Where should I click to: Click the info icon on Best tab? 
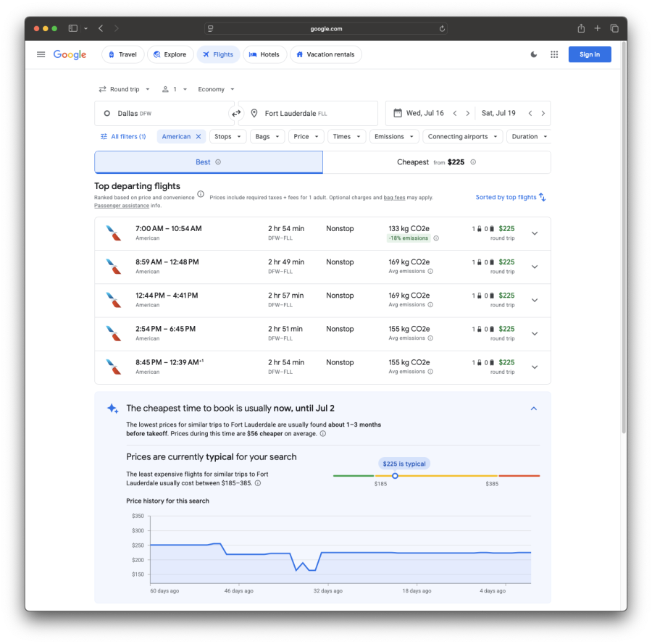pyautogui.click(x=218, y=162)
